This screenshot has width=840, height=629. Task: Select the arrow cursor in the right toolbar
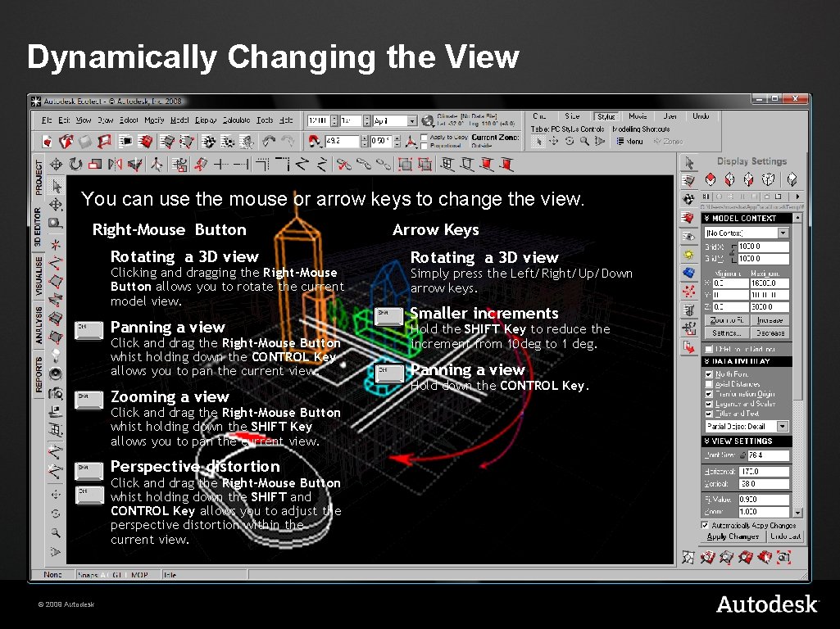(689, 163)
